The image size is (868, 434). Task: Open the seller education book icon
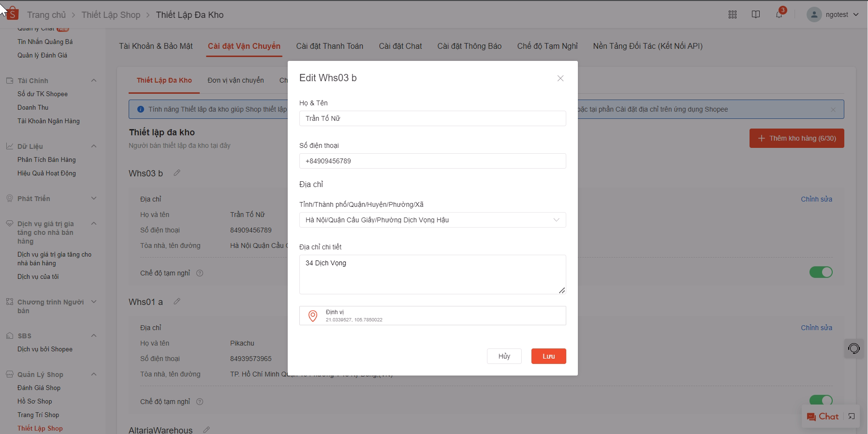coord(756,14)
